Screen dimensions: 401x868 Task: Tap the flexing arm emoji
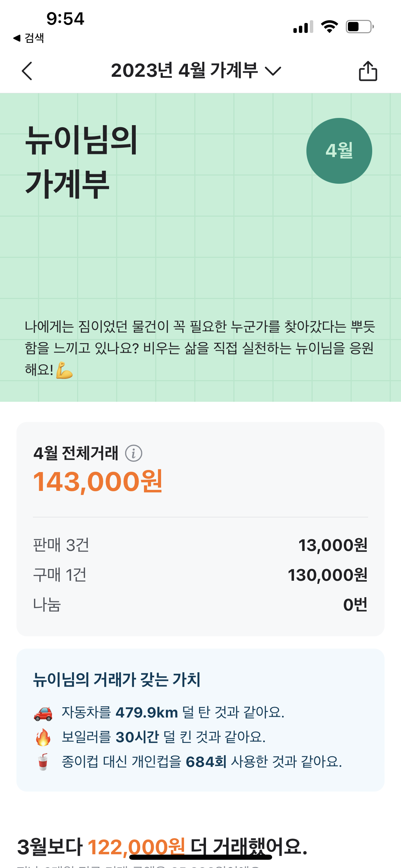[x=64, y=370]
